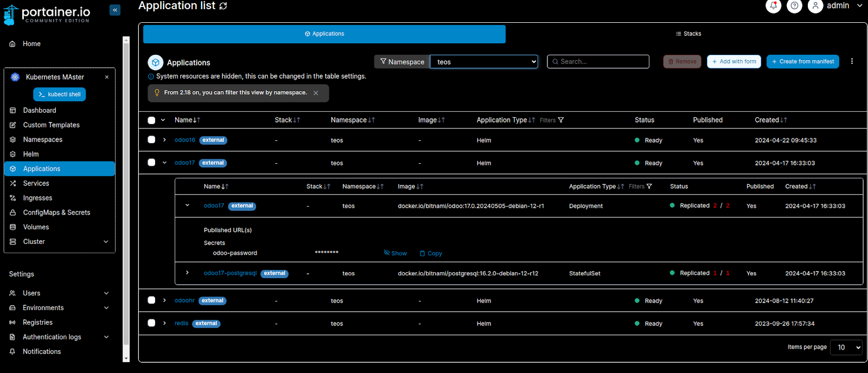Open the Items per page dropdown
This screenshot has height=373, width=868.
[846, 348]
